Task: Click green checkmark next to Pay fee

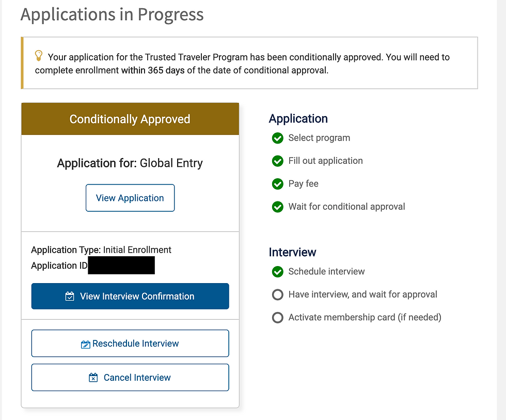Action: (278, 184)
